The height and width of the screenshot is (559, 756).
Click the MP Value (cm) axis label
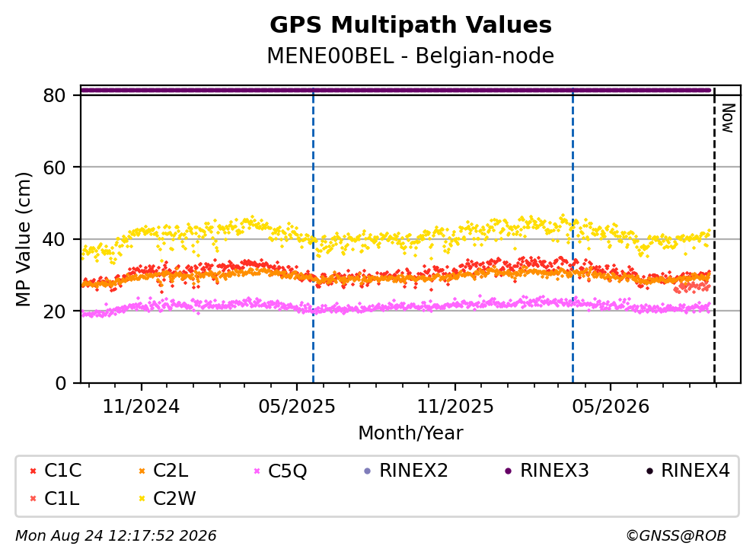pos(23,239)
